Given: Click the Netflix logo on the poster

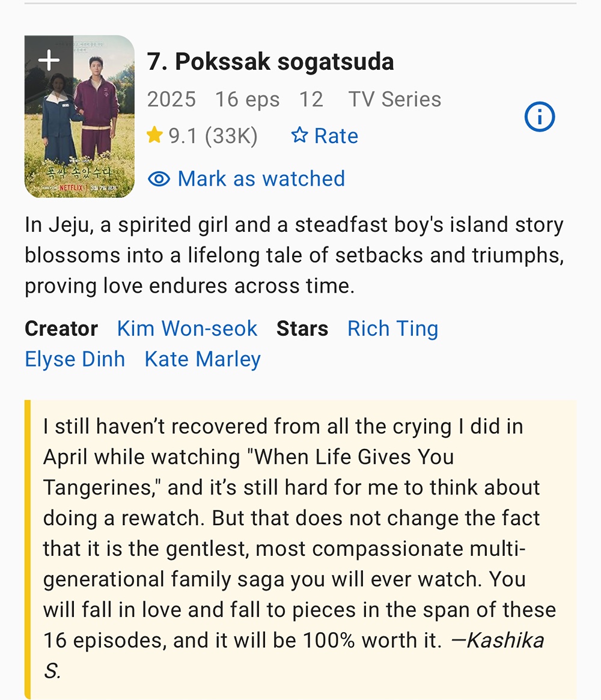Looking at the screenshot, I should 71,188.
